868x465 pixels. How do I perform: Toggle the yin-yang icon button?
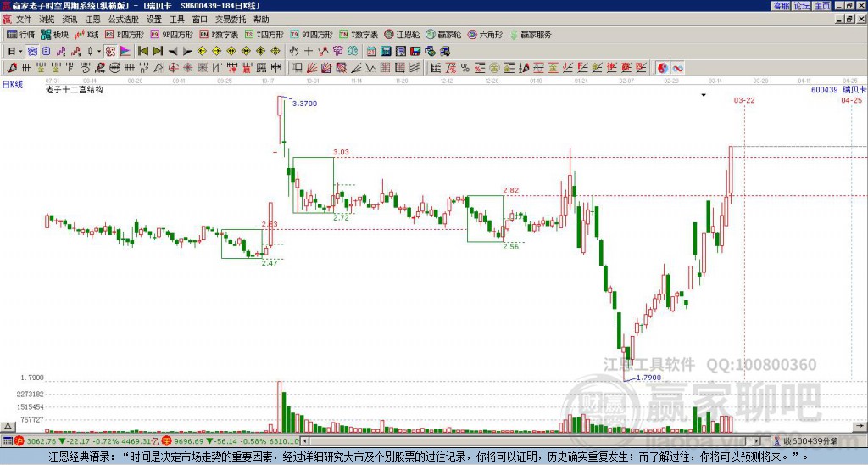(663, 68)
